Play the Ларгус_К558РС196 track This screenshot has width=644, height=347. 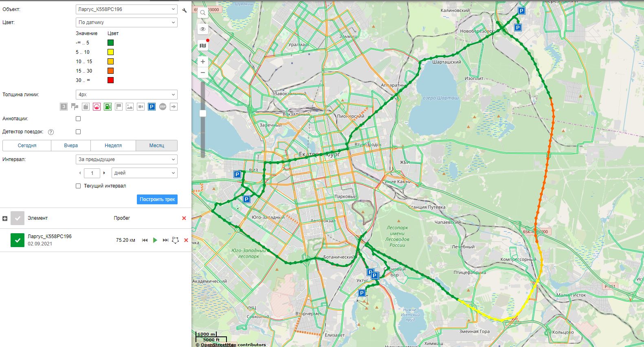(155, 240)
